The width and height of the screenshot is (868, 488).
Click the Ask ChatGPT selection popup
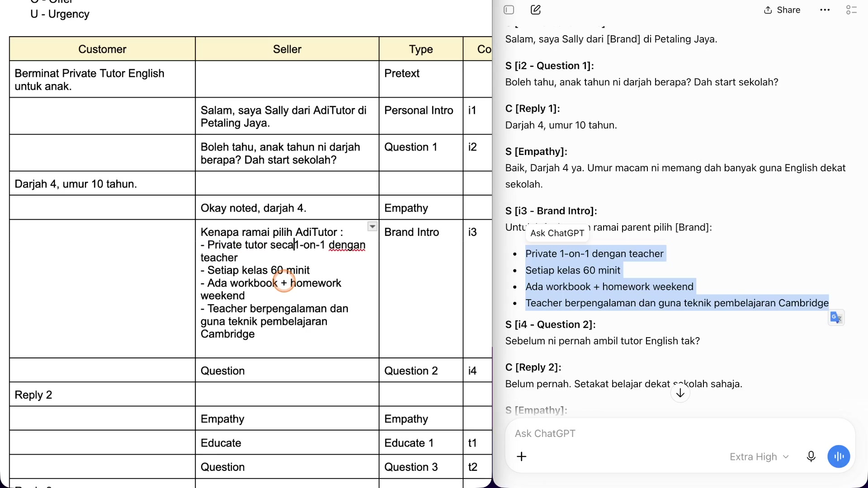tap(557, 233)
